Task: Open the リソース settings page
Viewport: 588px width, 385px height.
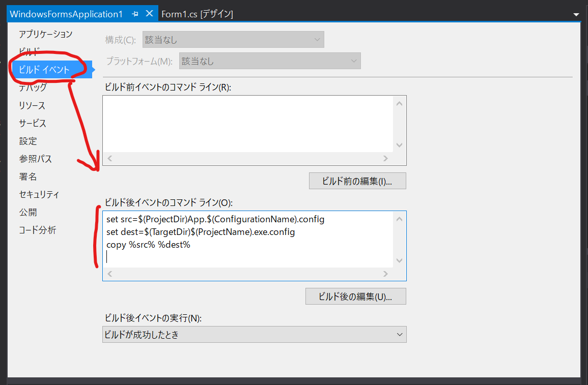Action: coord(32,106)
